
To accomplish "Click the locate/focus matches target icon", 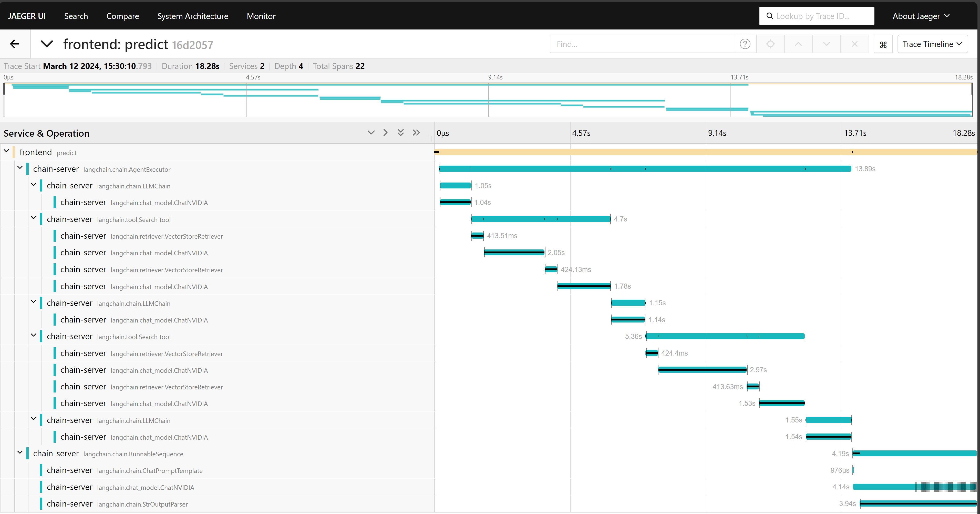I will (x=770, y=44).
